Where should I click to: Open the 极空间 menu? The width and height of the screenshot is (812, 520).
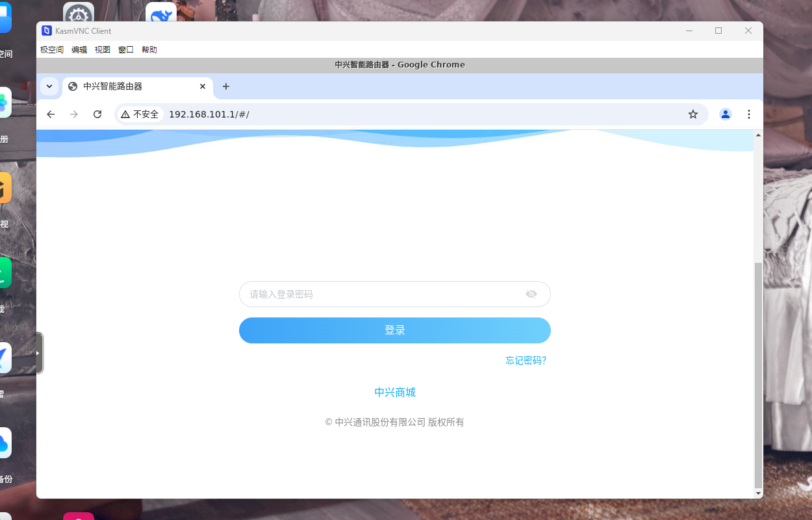pos(52,49)
